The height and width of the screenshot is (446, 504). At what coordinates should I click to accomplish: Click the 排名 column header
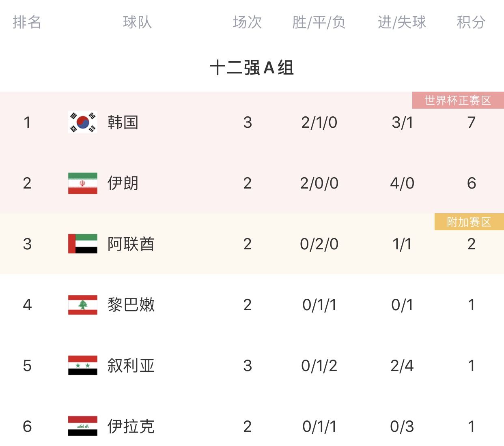(x=27, y=22)
